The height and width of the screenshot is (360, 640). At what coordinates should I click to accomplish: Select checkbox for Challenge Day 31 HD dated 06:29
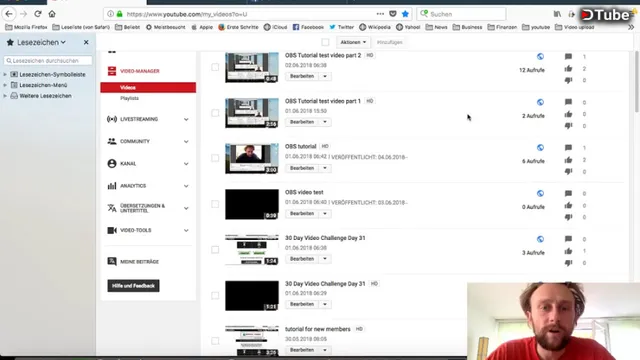click(x=215, y=295)
